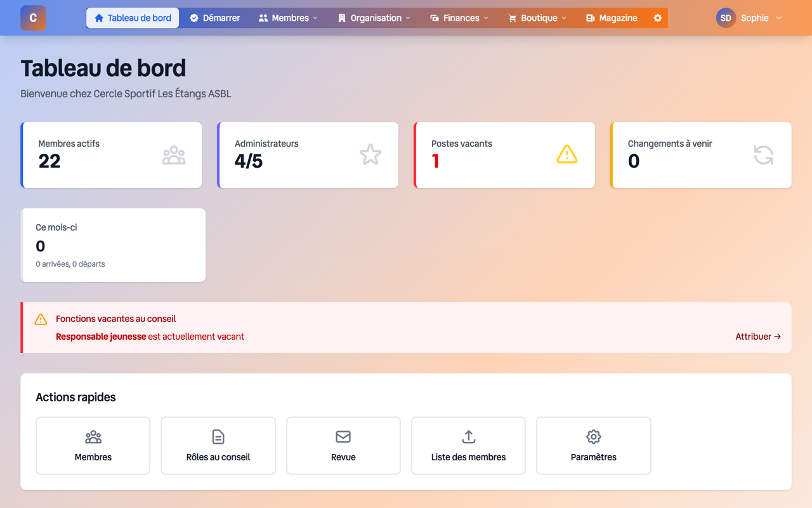The image size is (812, 508).
Task: Click the refresh icon on Changements à venir card
Action: [764, 155]
